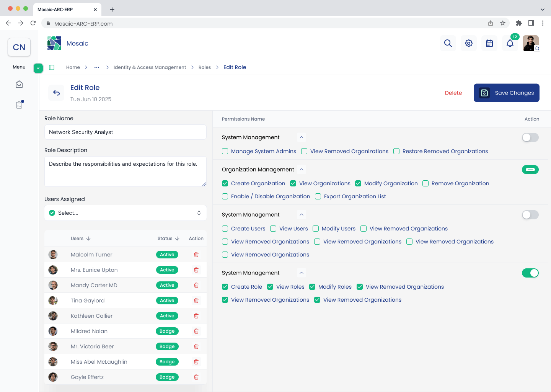Open the clipboard report icon in sidebar

[19, 105]
